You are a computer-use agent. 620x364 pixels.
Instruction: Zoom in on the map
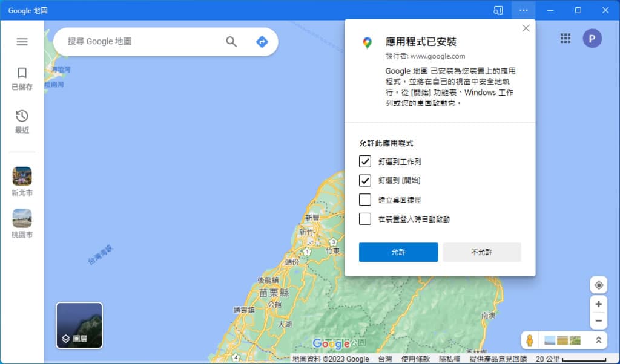pyautogui.click(x=598, y=304)
